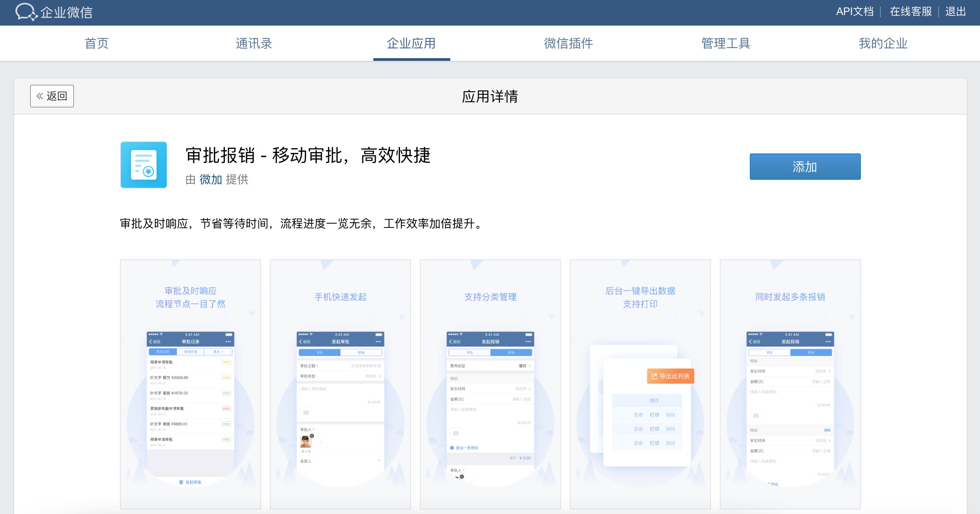View the 后台一键导出数据 screenshot
This screenshot has width=980, height=514.
coord(640,384)
